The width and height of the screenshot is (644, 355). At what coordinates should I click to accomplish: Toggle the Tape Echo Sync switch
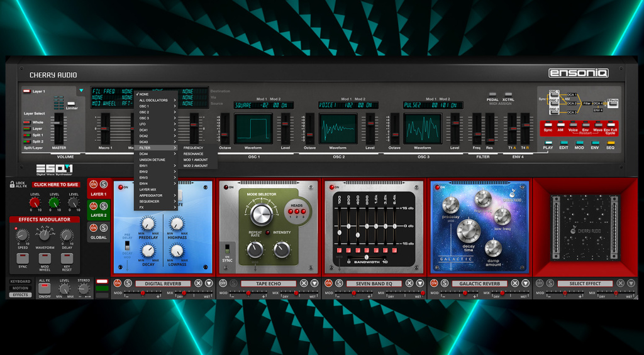(227, 248)
